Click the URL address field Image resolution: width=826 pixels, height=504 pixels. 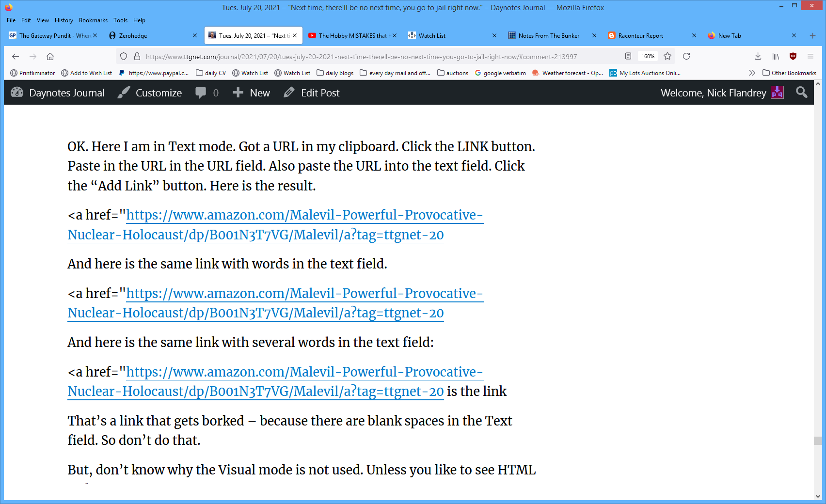point(361,57)
